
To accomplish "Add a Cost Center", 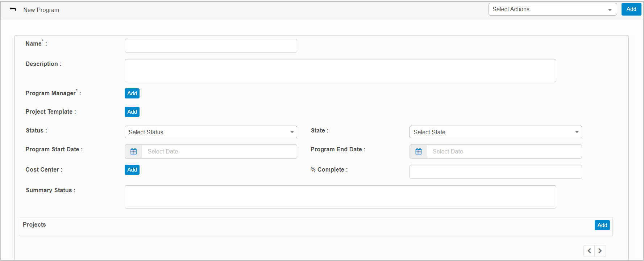I will click(132, 170).
